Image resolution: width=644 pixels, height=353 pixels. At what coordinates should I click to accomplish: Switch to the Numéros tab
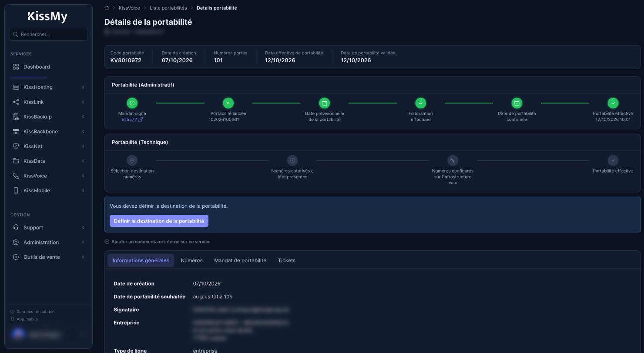coord(191,260)
